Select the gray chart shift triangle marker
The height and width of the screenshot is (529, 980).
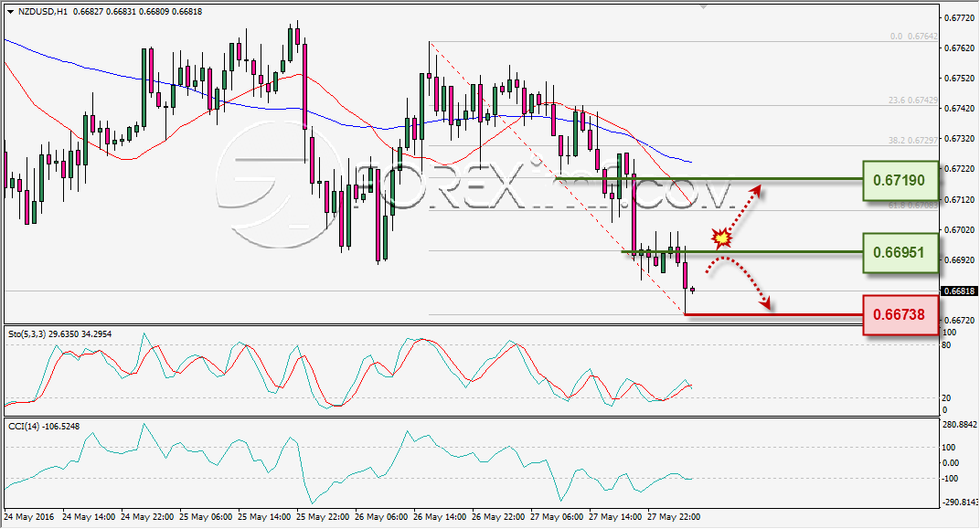pyautogui.click(x=704, y=7)
